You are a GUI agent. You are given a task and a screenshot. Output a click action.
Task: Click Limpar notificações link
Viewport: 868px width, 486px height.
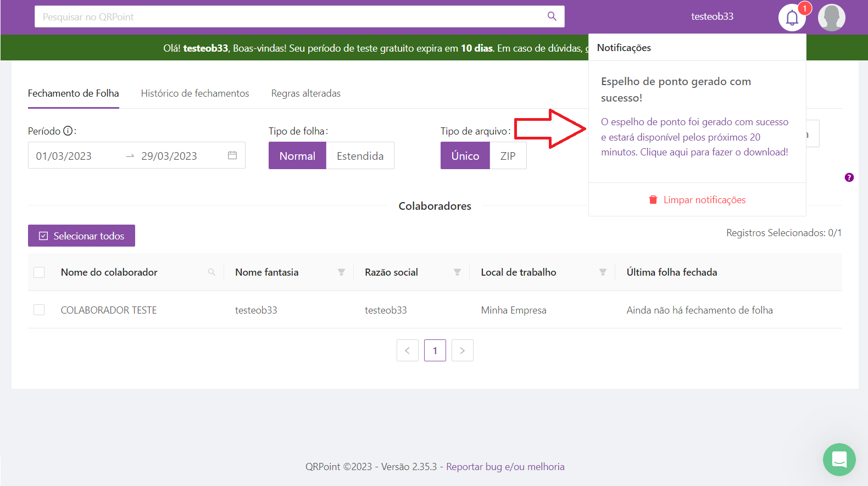(697, 200)
